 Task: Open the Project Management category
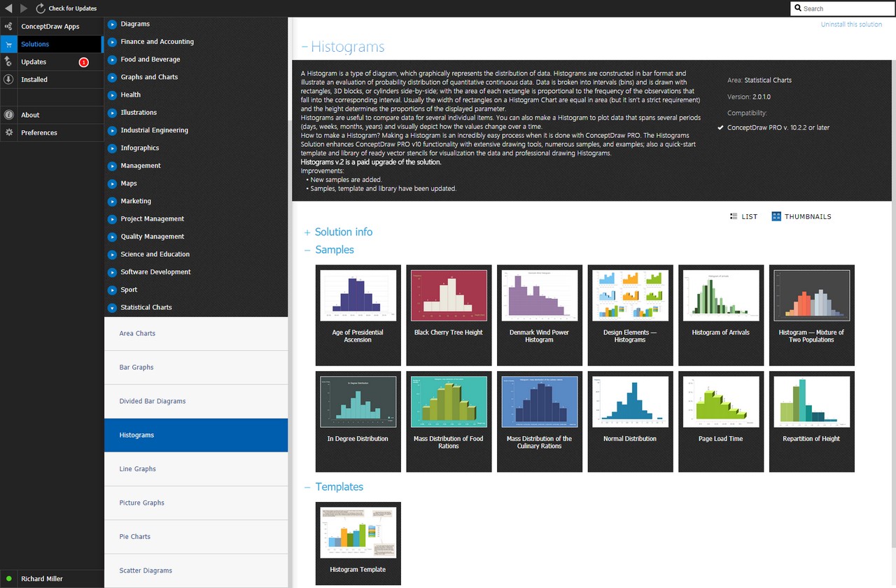(x=153, y=219)
